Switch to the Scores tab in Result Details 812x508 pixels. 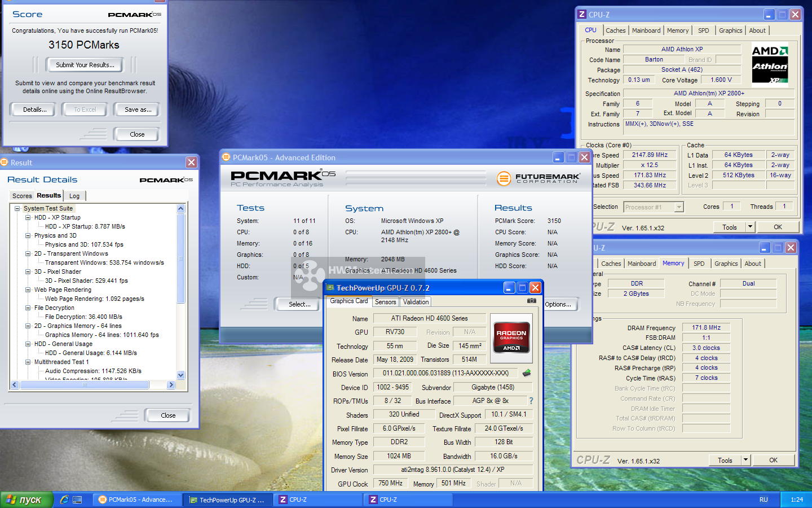pos(22,196)
